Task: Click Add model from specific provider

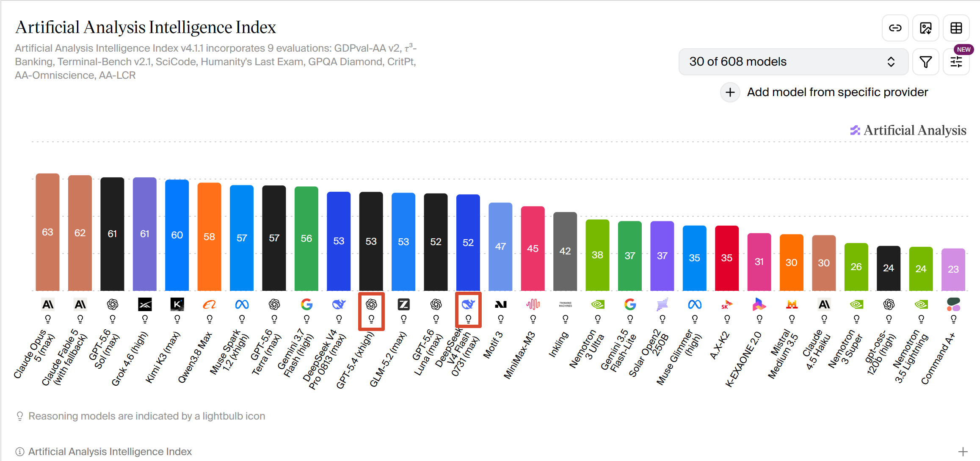Action: pos(837,92)
